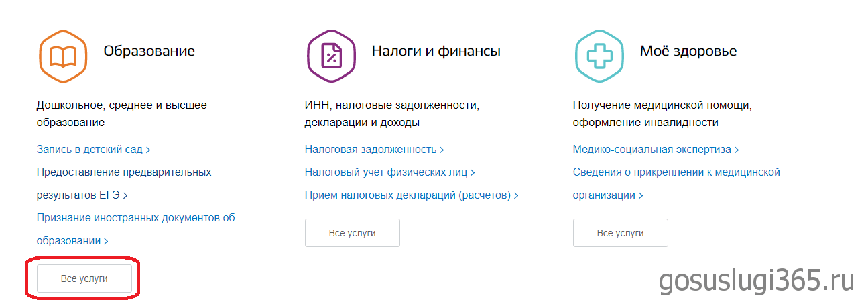
Task: Open Предоставление предварительных результатов ЕГЭ link
Action: coord(123,172)
